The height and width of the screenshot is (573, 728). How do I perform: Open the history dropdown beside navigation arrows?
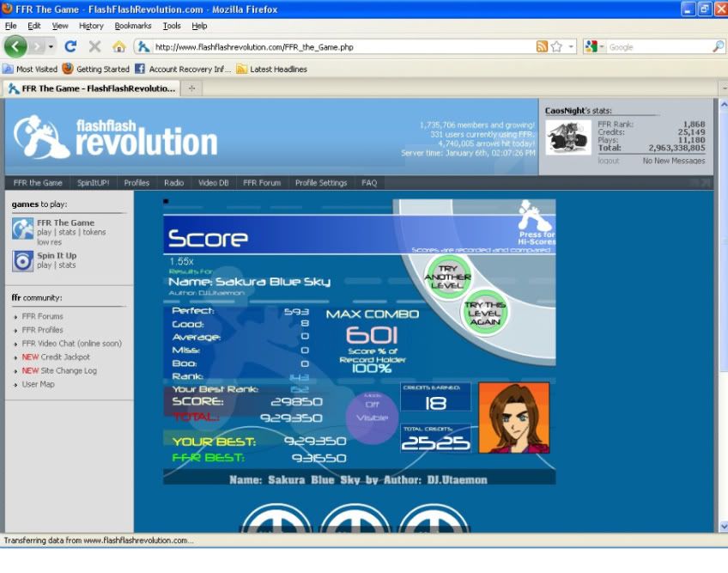(52, 46)
